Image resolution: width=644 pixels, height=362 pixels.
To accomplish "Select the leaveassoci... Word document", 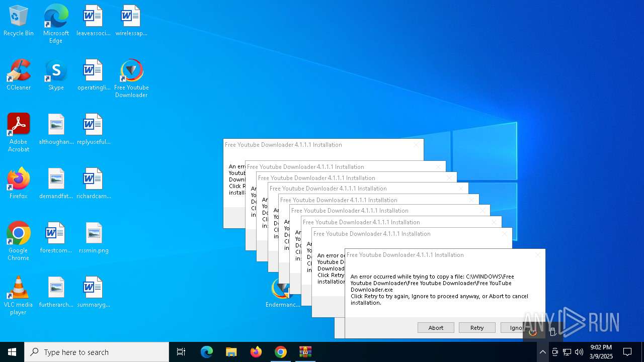I will coord(93,21).
